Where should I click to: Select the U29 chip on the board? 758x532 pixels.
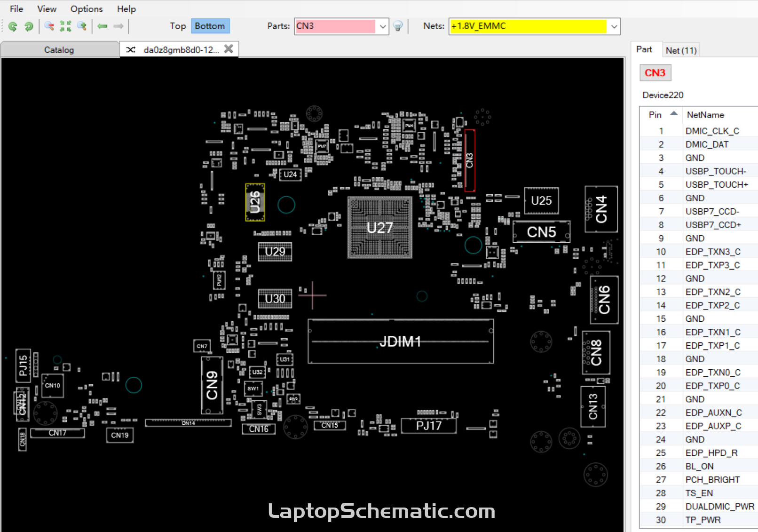point(275,252)
